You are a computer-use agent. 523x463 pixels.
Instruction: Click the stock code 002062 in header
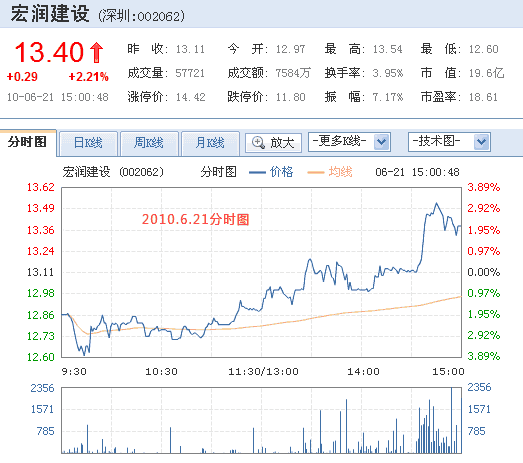coord(159,16)
